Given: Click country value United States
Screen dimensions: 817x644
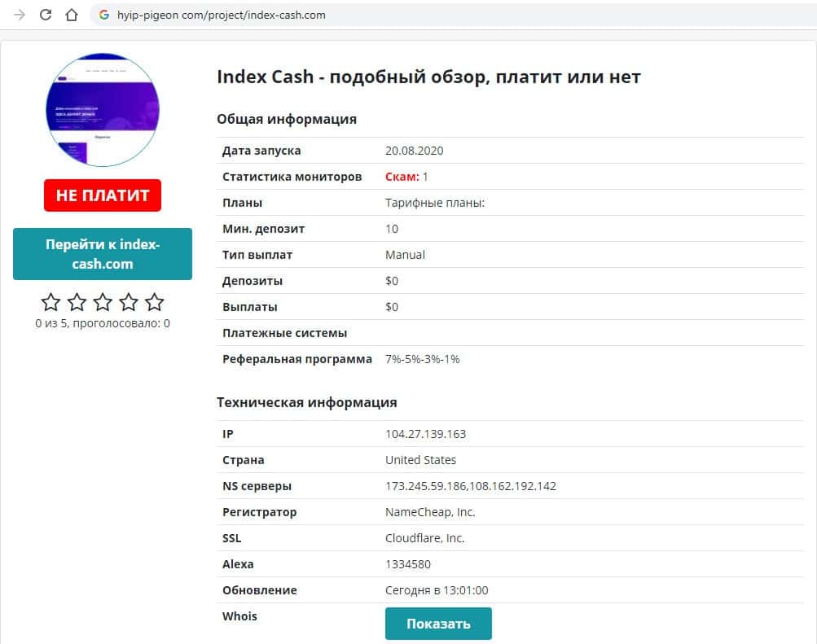Looking at the screenshot, I should pos(420,460).
